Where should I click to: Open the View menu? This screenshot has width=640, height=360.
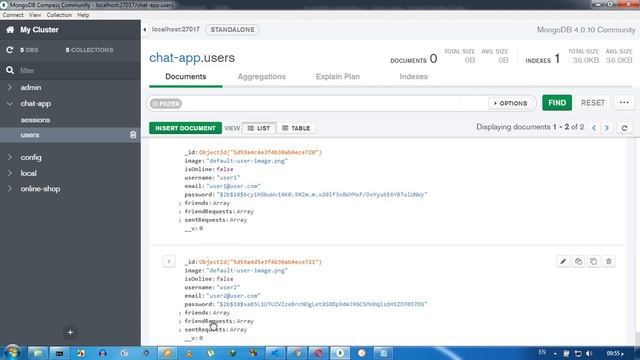click(x=35, y=15)
